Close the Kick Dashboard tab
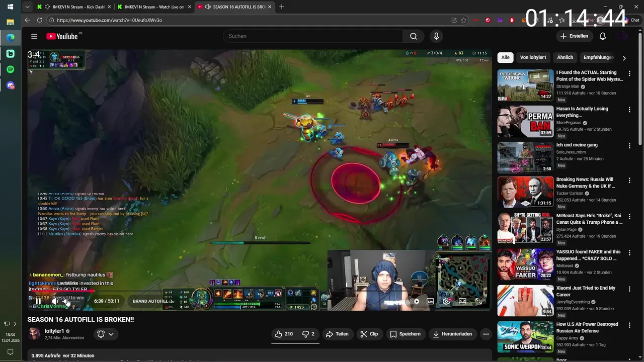This screenshot has height=362, width=644. 109,7
